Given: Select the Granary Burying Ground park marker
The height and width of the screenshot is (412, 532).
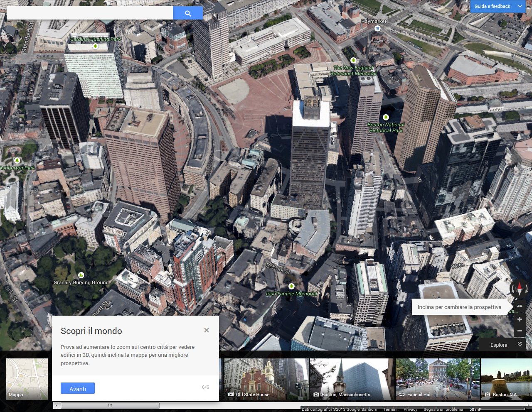Looking at the screenshot, I should tap(81, 275).
